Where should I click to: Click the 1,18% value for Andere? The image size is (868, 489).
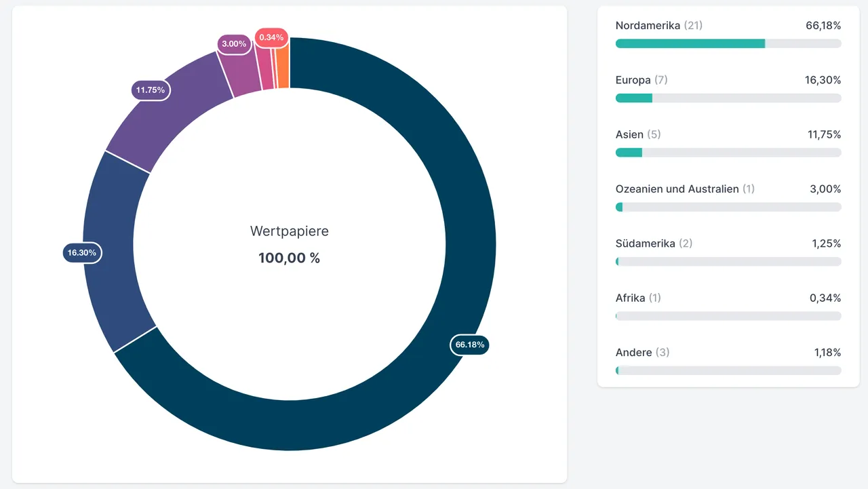827,352
